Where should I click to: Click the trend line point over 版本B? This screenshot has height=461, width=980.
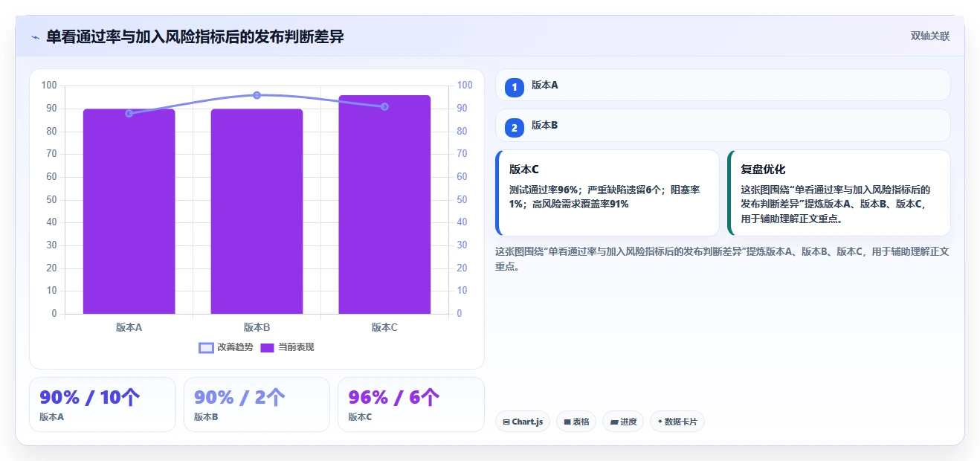(257, 95)
